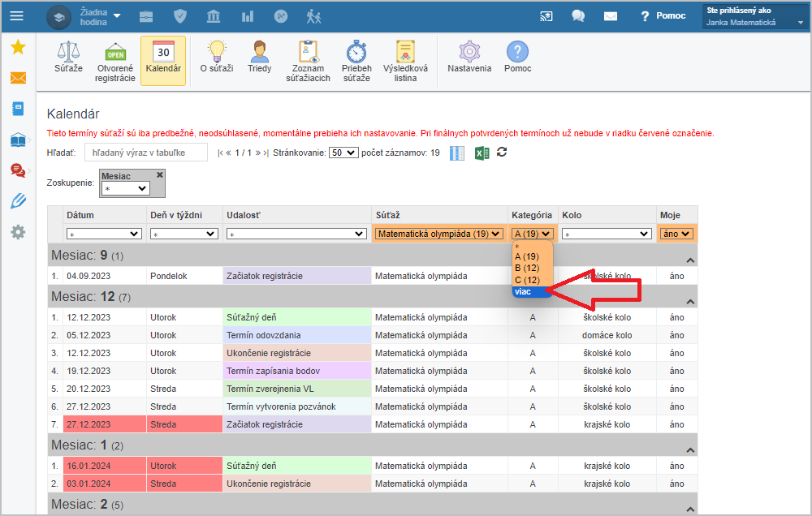Expand the Janka Matematická user menu
The image size is (812, 516).
pyautogui.click(x=754, y=16)
